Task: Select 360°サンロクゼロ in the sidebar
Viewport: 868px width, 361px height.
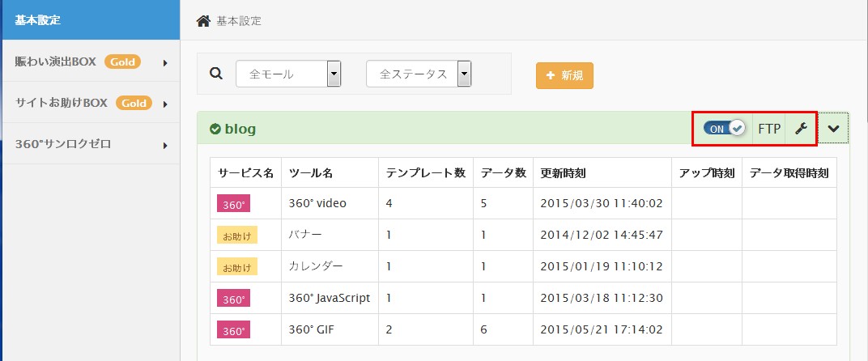Action: [63, 145]
